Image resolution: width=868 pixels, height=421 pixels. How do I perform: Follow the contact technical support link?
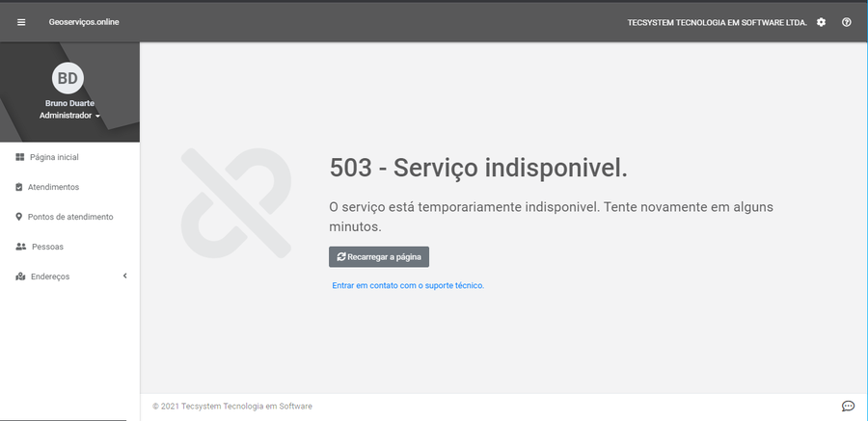[407, 285]
